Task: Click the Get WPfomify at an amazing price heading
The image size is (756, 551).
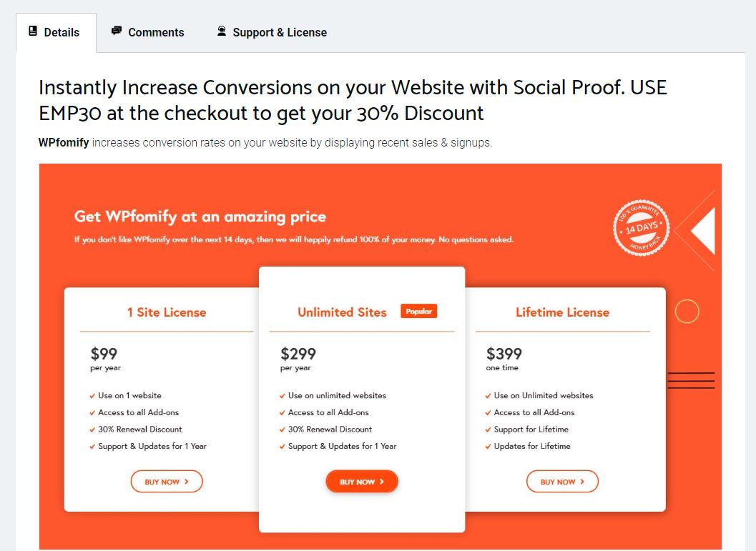Action: pos(200,217)
